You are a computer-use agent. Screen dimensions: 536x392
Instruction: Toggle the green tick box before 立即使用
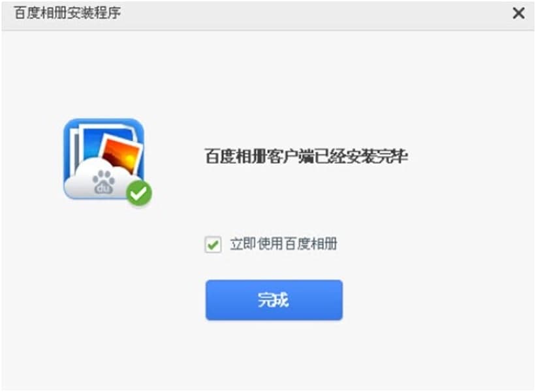pyautogui.click(x=213, y=245)
